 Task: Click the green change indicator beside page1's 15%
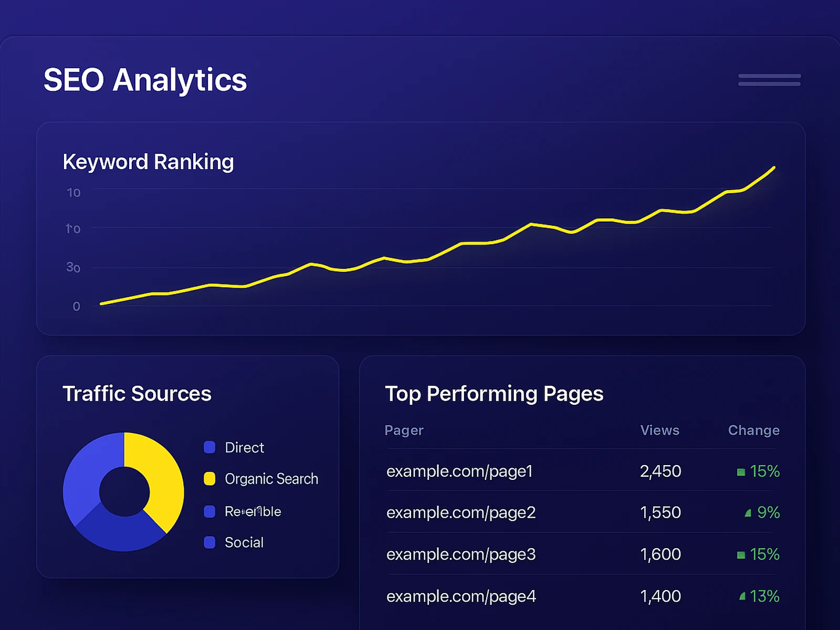740,471
